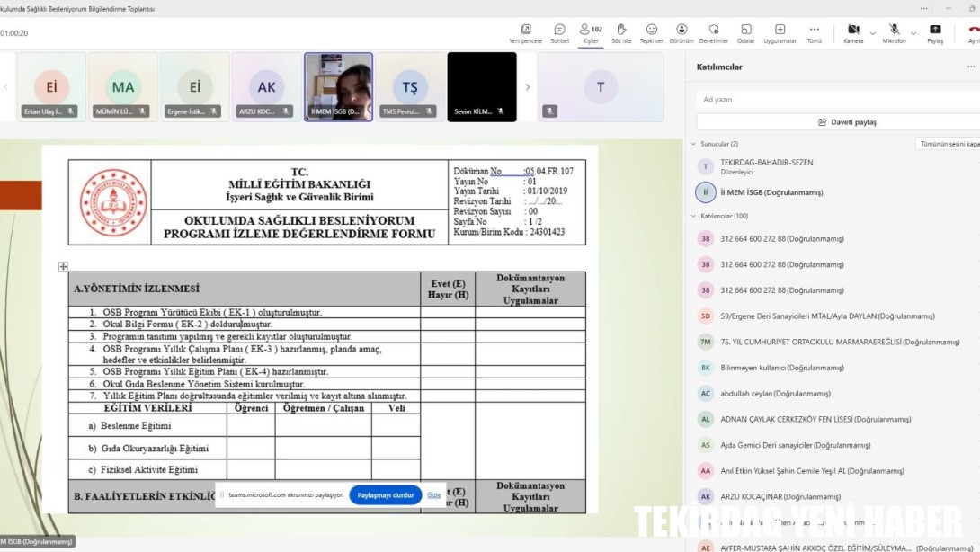Screen dimensions: 980x552
Task: Open Yeni pencere (new window) button
Action: point(526,34)
